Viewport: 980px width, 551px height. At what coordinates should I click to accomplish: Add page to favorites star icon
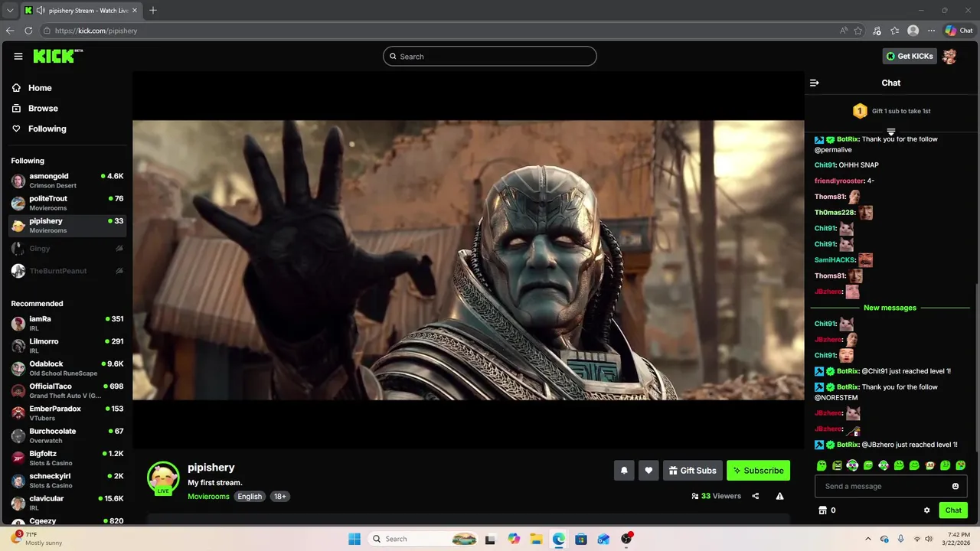coord(858,31)
